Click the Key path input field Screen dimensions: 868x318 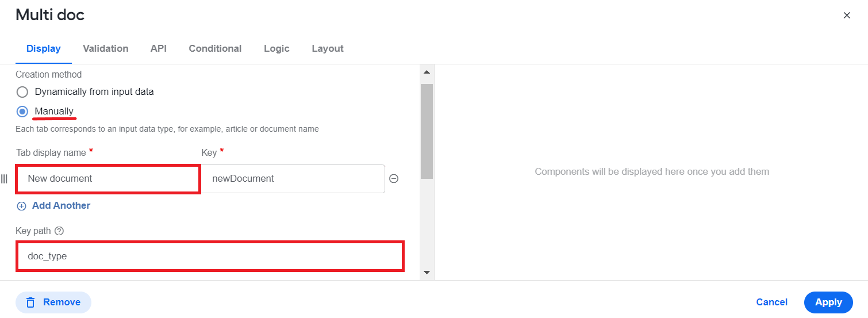[210, 256]
